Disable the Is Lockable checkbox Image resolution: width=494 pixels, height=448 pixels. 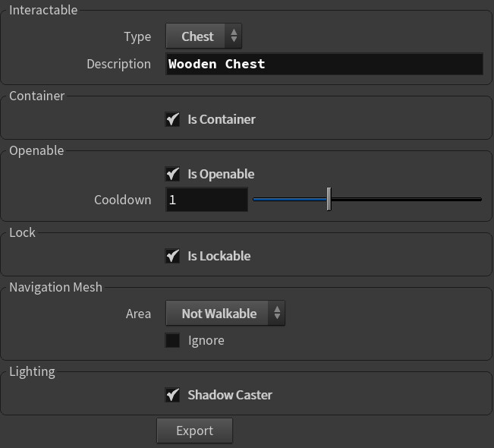[x=173, y=256]
